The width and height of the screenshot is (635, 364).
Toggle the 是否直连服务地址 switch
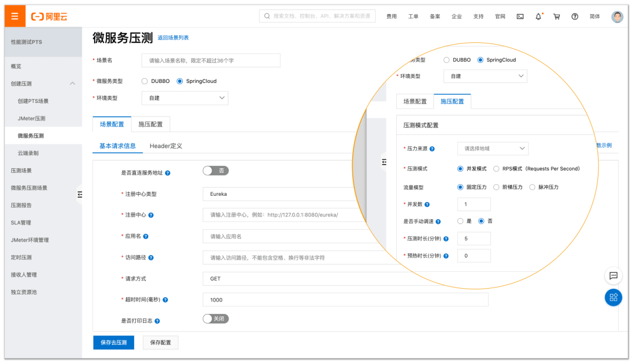point(215,171)
